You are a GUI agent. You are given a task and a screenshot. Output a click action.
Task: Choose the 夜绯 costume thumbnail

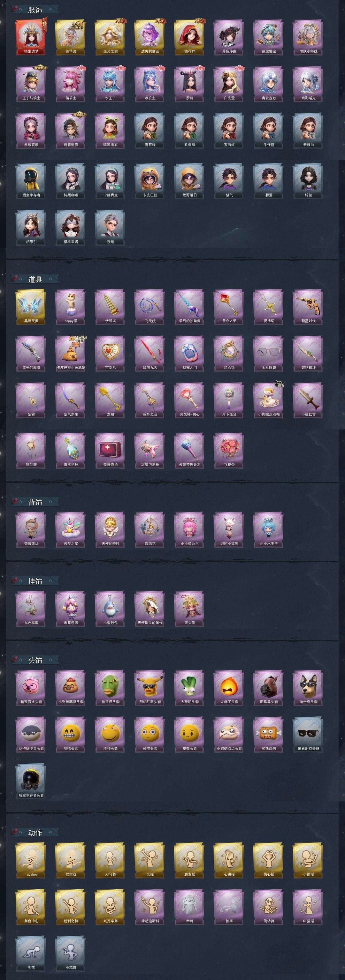click(110, 228)
